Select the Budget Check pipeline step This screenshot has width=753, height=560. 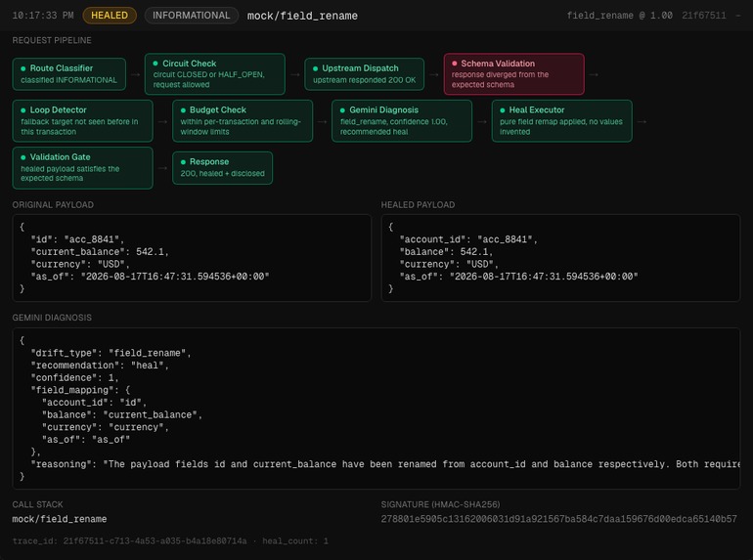pyautogui.click(x=243, y=121)
